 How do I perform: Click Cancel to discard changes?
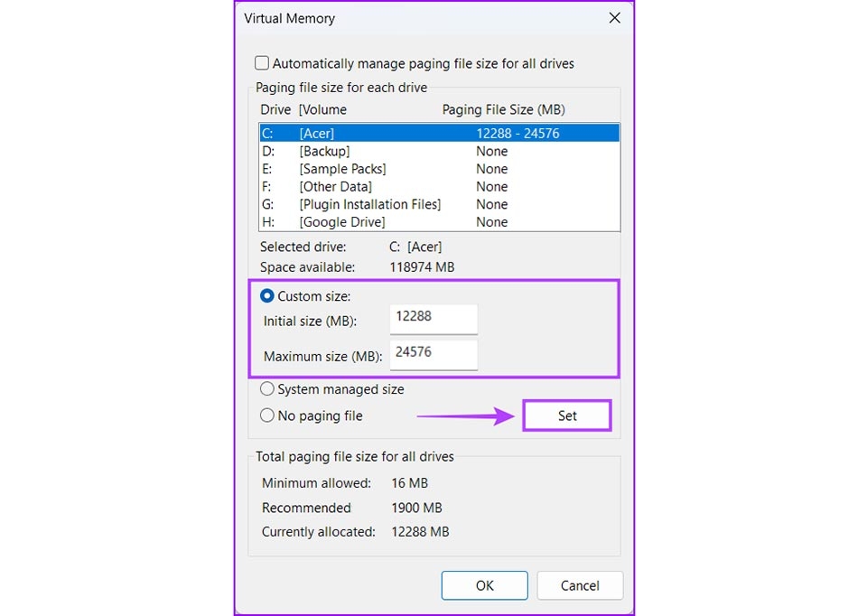(580, 585)
